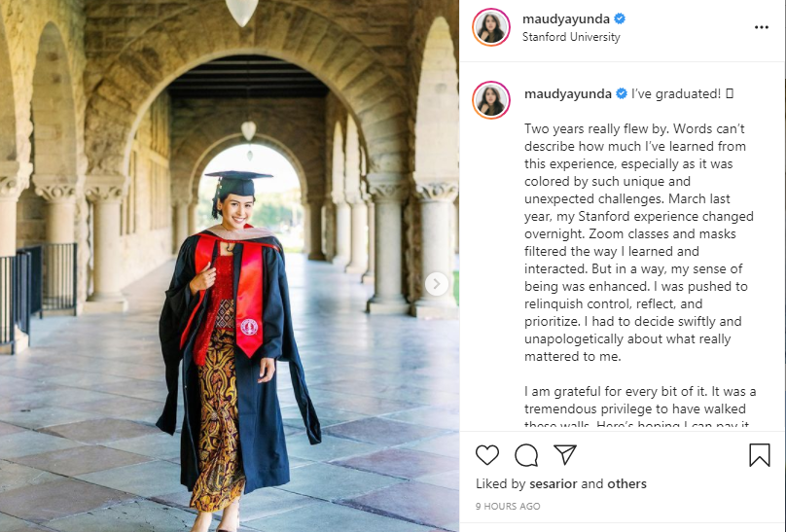Click the profile avatar beside the caption
The width and height of the screenshot is (786, 532).
coord(491,100)
